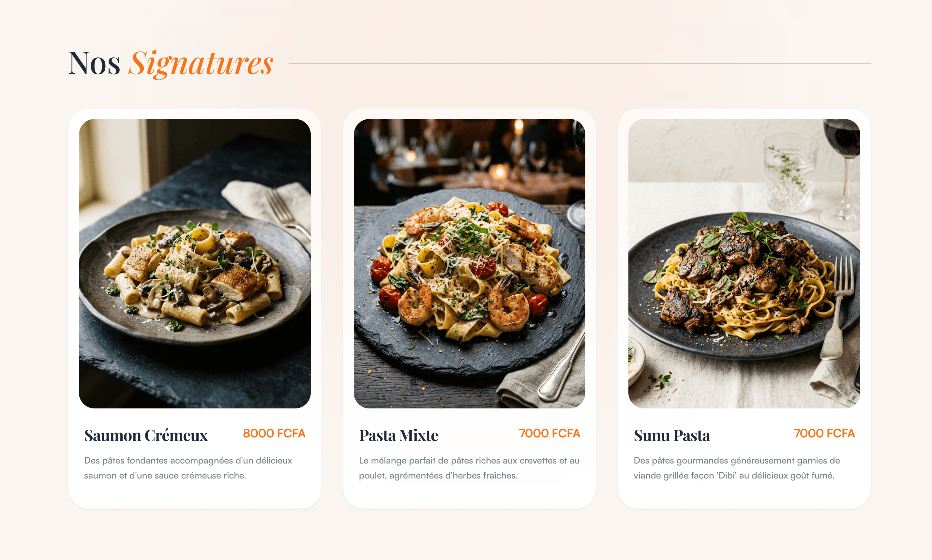Image resolution: width=932 pixels, height=560 pixels.
Task: Open the Saumon Crémeux dish photo
Action: (x=194, y=263)
